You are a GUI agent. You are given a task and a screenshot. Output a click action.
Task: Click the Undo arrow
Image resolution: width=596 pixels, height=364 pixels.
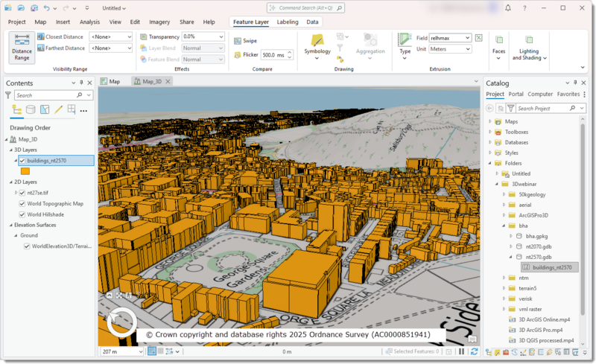46,8
